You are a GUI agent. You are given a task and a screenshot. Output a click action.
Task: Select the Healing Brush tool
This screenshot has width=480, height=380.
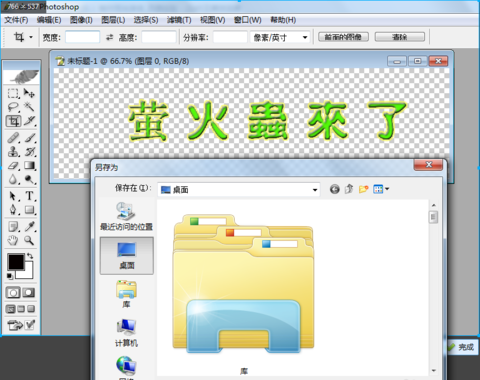click(x=13, y=138)
